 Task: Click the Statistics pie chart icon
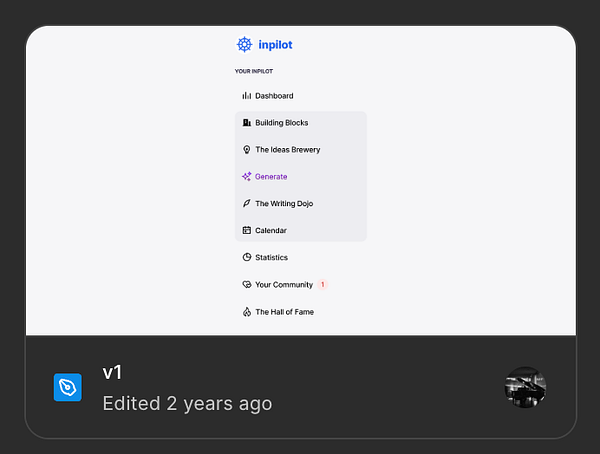[x=246, y=258]
